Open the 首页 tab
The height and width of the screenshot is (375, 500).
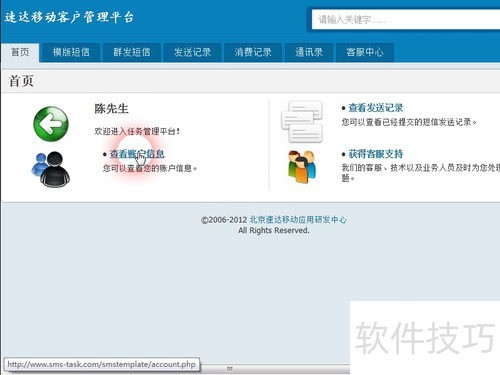pos(20,52)
